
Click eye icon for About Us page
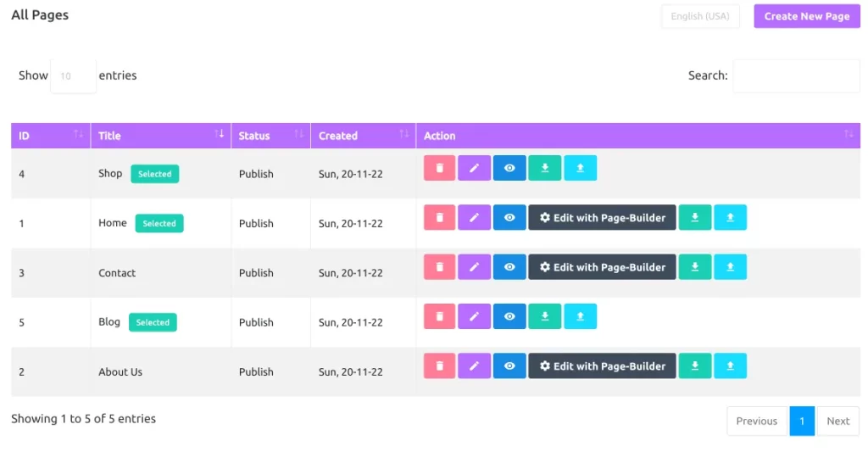pos(509,366)
